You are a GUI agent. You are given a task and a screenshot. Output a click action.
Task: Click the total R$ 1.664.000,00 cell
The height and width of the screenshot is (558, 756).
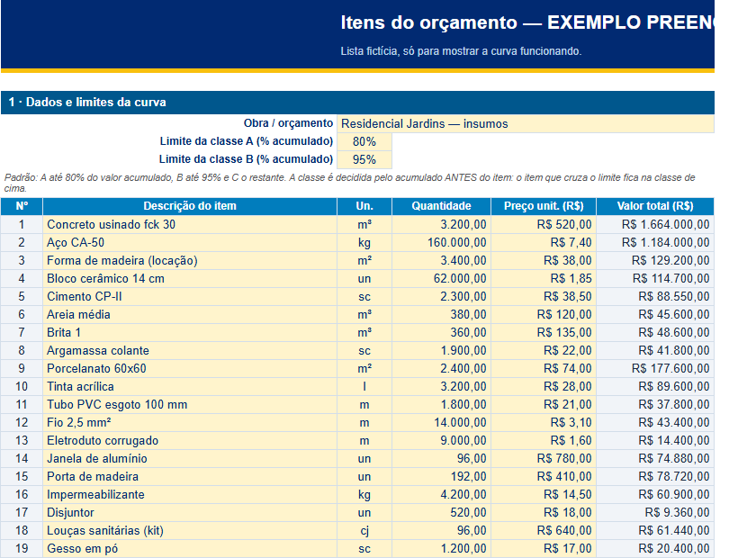pyautogui.click(x=655, y=225)
